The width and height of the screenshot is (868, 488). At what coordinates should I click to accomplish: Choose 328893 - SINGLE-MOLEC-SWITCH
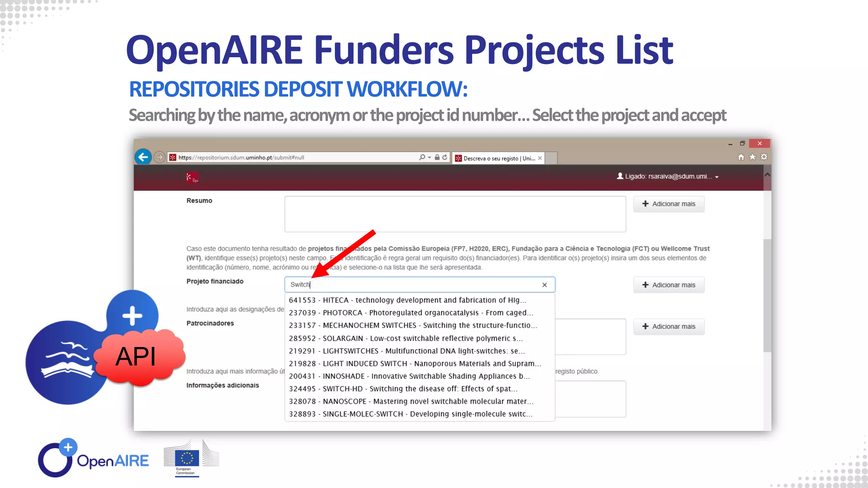(x=420, y=414)
